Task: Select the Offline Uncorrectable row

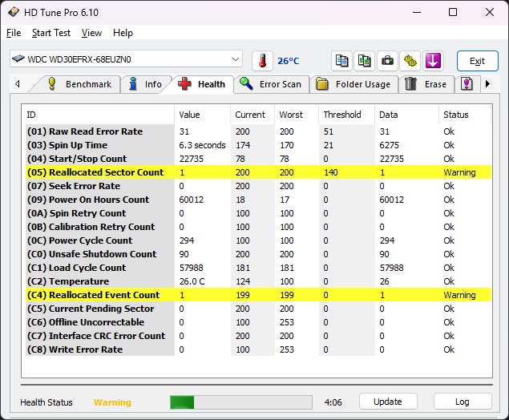Action: click(x=258, y=322)
